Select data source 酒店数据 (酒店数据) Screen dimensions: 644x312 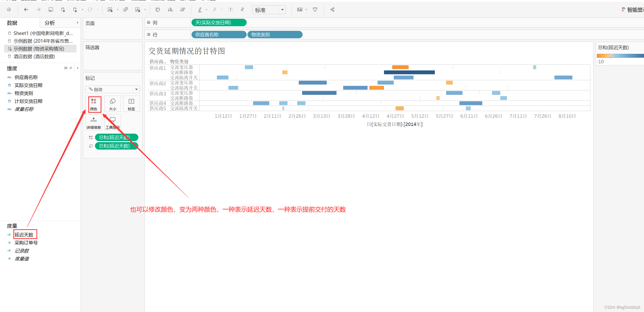pos(40,56)
